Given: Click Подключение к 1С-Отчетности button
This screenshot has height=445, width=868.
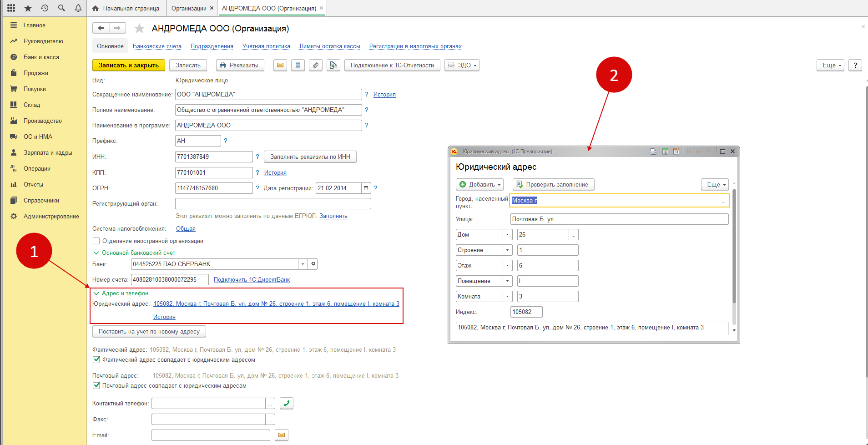Looking at the screenshot, I should 392,66.
